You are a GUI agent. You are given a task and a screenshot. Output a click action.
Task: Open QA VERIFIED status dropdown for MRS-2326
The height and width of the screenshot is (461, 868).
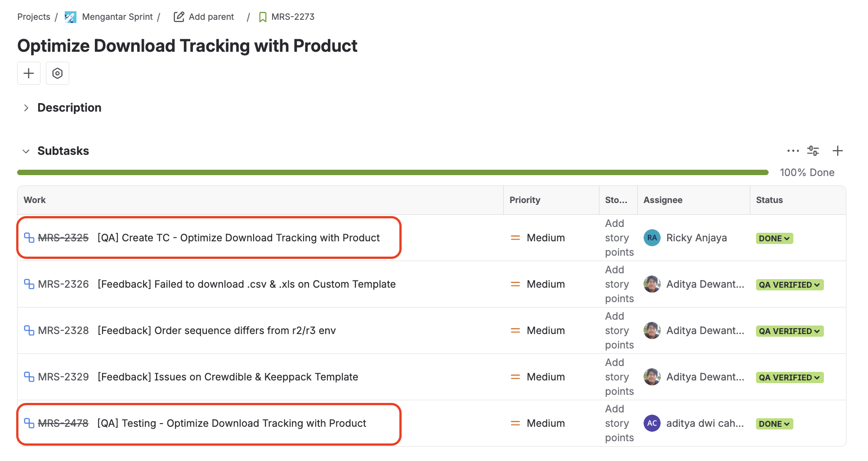(x=789, y=285)
